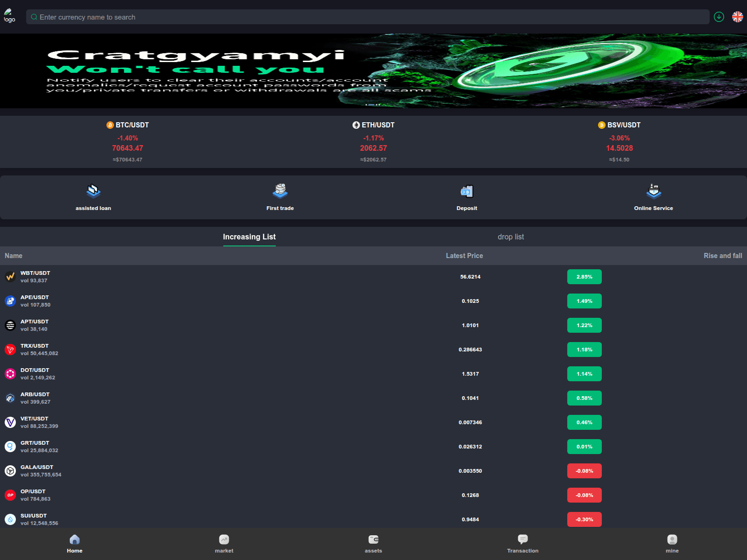747x560 pixels.
Task: Switch to the drop list tab
Action: (x=511, y=237)
